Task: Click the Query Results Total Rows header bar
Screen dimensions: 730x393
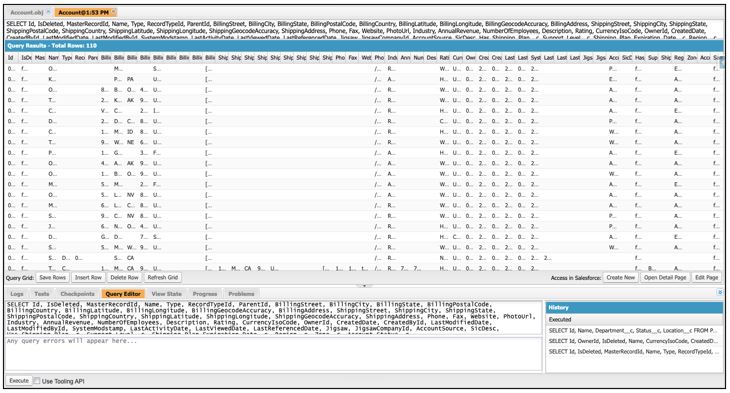Action: (x=364, y=46)
